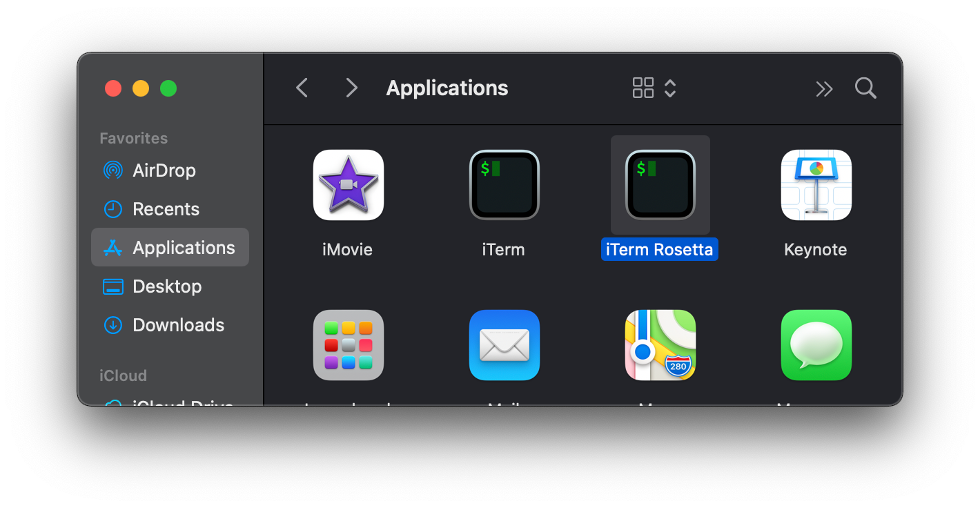Select the Keynote app icon

[x=816, y=185]
